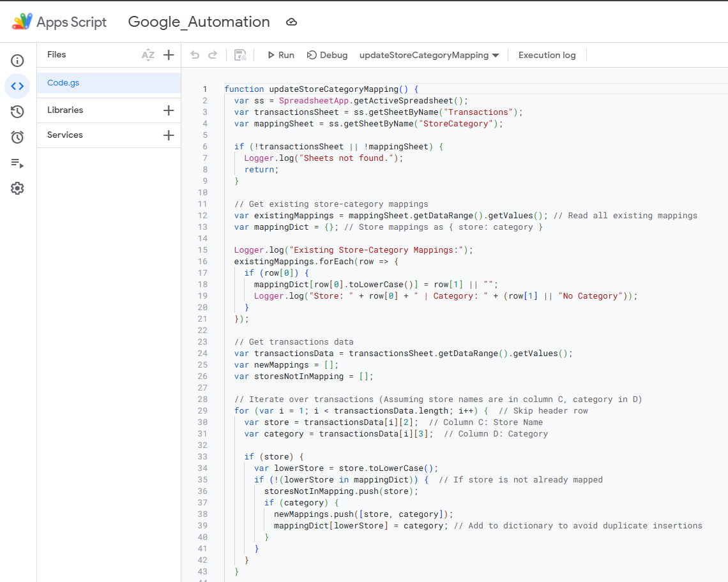This screenshot has width=728, height=582.
Task: Open Project Settings from the sidebar
Action: [x=17, y=188]
